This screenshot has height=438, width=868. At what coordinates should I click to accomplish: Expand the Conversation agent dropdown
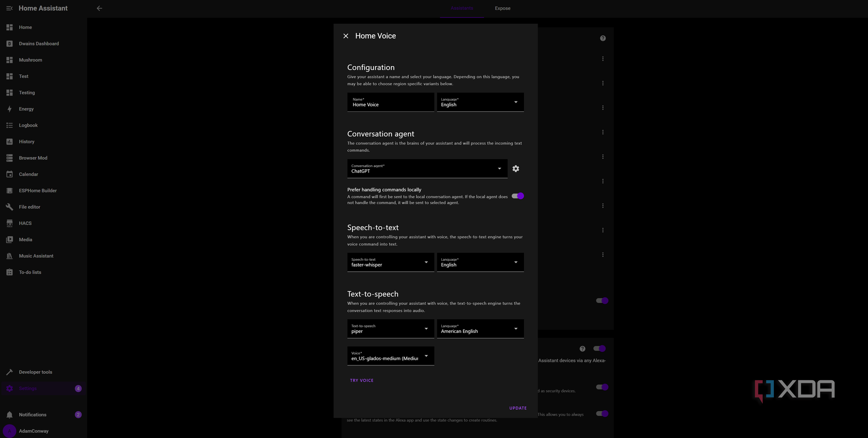pyautogui.click(x=427, y=169)
